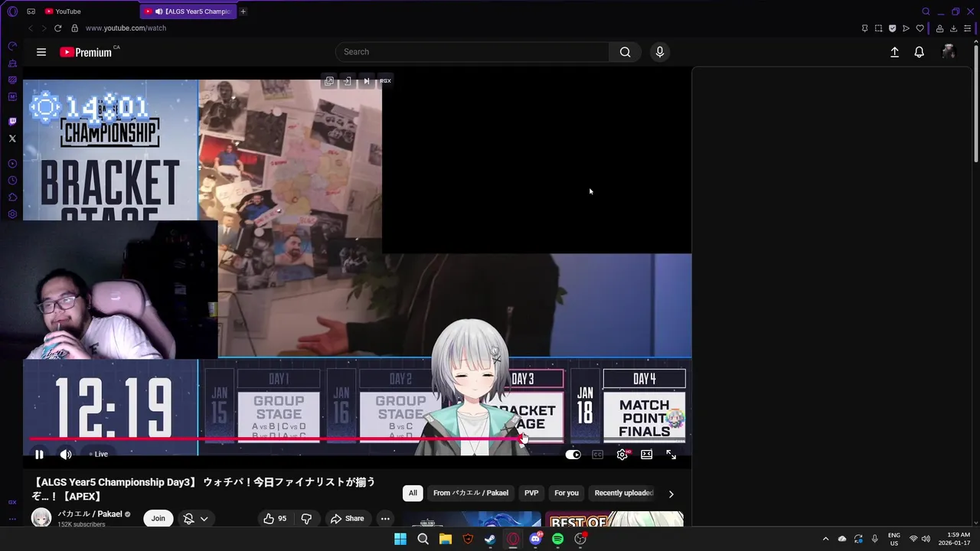
Task: Jump to Live indicator in player
Action: [98, 455]
